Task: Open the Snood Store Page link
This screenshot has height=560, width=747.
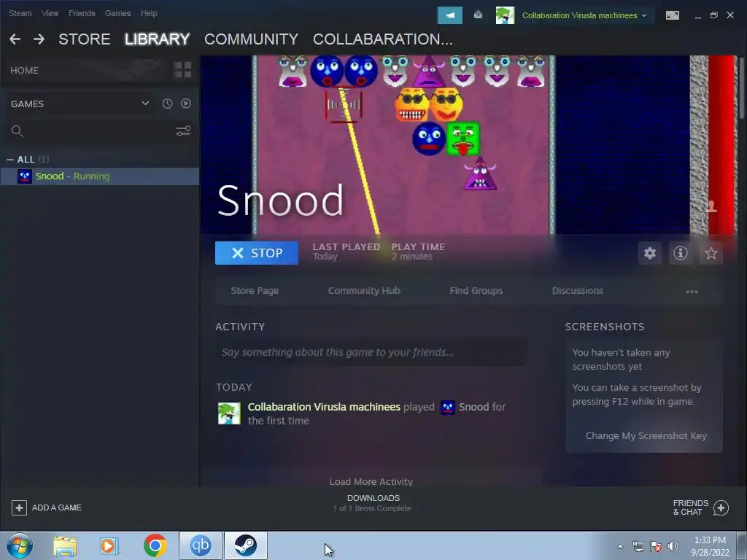Action: (255, 290)
